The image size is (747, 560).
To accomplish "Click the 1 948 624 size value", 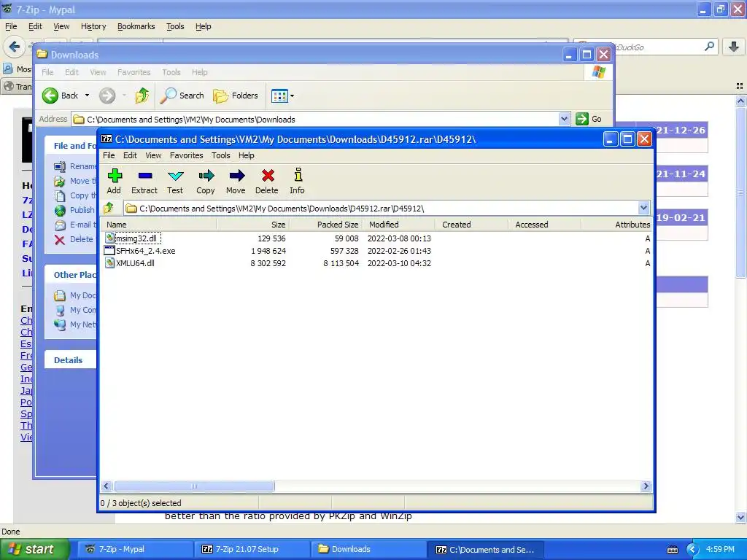I will (268, 251).
